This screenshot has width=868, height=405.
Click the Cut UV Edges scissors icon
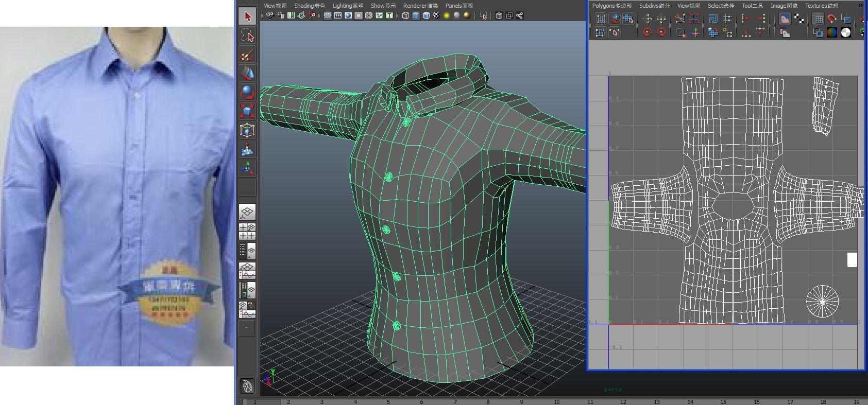pyautogui.click(x=680, y=19)
